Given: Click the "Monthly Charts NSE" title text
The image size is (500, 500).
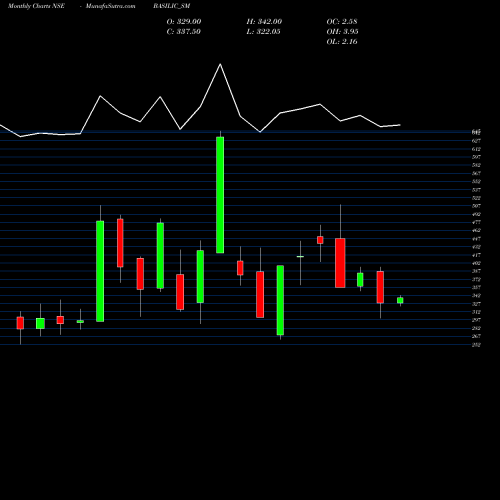Looking at the screenshot, I should 36,6.
